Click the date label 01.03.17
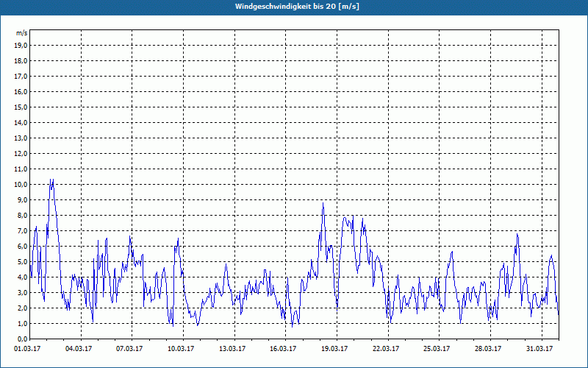The width and height of the screenshot is (588, 368). coord(27,349)
